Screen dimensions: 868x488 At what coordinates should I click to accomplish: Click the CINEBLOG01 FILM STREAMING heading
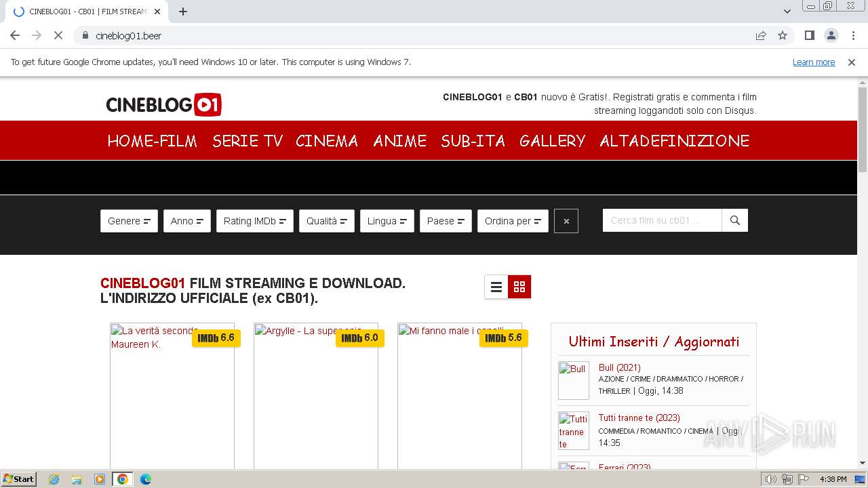(253, 290)
